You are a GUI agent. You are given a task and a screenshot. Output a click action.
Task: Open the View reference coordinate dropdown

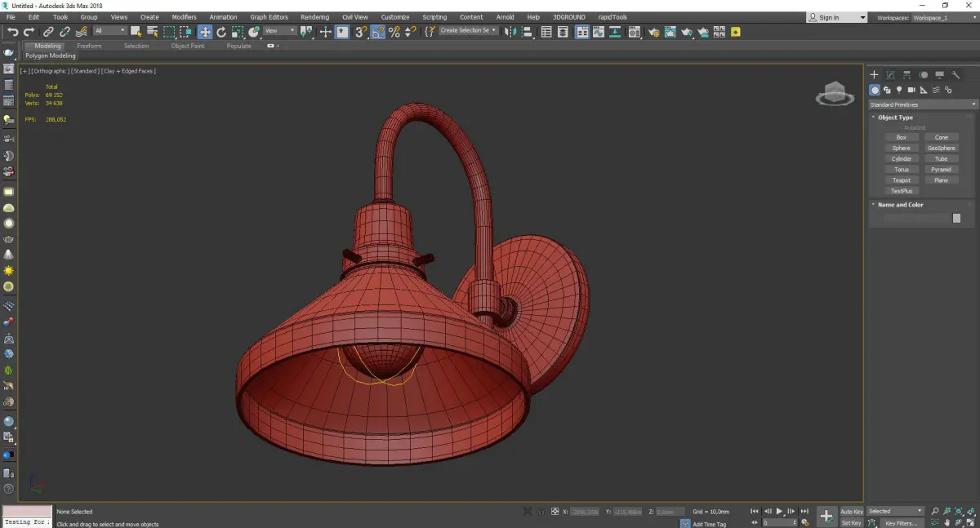[x=279, y=31]
